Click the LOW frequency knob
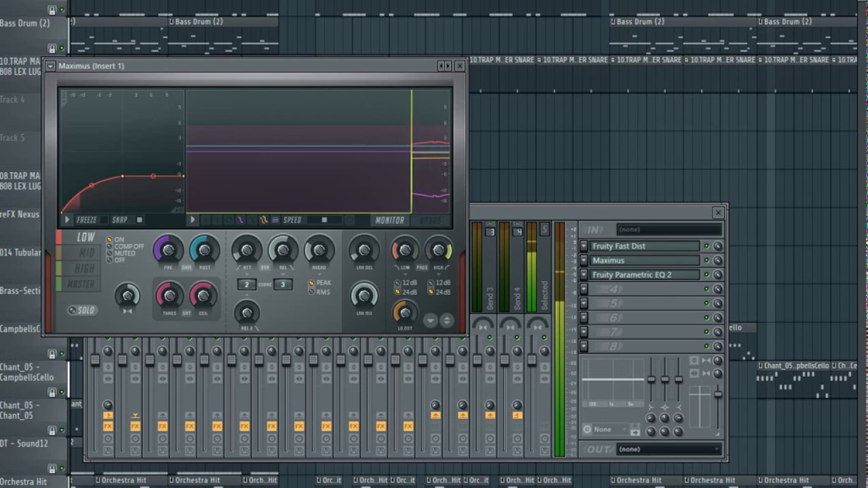868x488 pixels. (x=405, y=250)
